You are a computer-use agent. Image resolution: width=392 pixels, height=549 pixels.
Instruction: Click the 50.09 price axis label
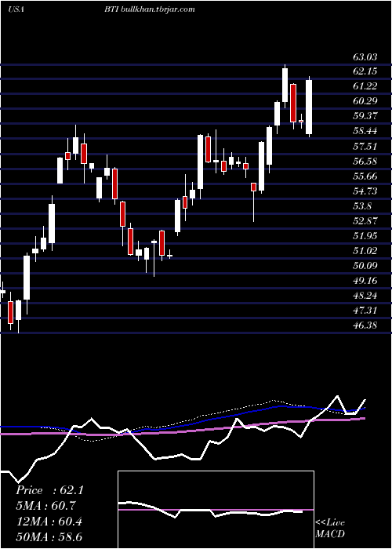[365, 266]
